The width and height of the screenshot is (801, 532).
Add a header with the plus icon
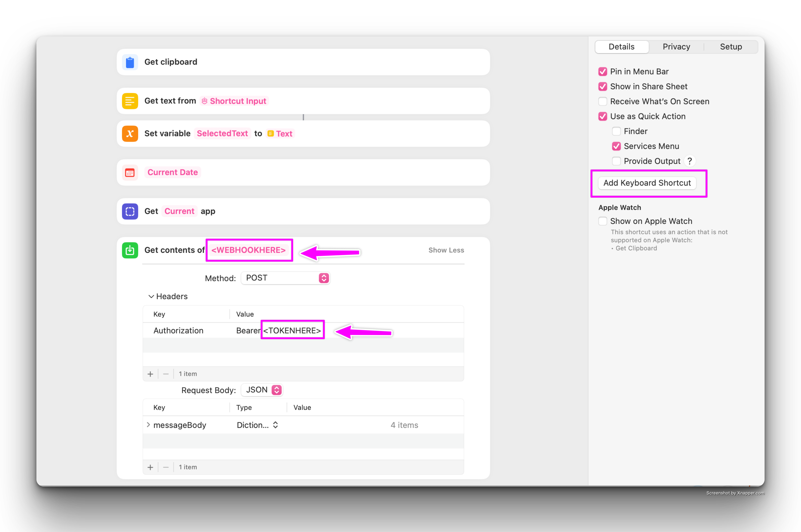[x=150, y=374]
